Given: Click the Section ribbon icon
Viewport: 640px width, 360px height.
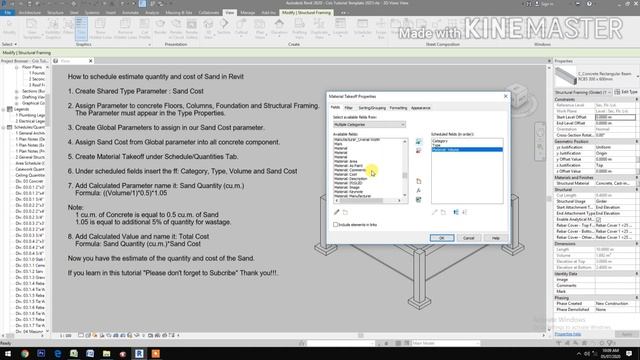Looking at the screenshot, I should [224, 27].
